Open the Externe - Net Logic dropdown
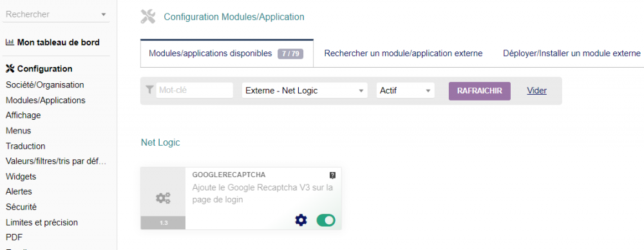644x250 pixels. 305,90
